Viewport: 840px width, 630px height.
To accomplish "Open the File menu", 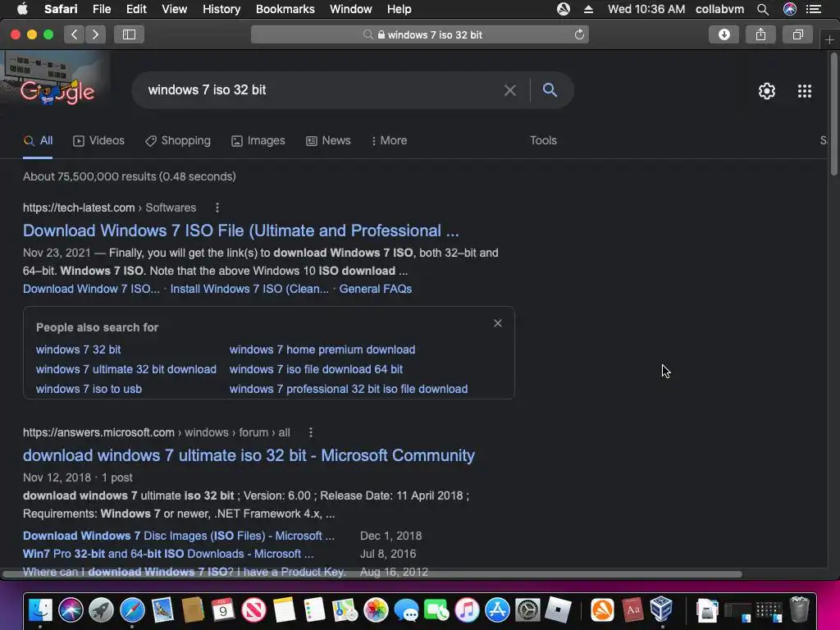I will 101,9.
